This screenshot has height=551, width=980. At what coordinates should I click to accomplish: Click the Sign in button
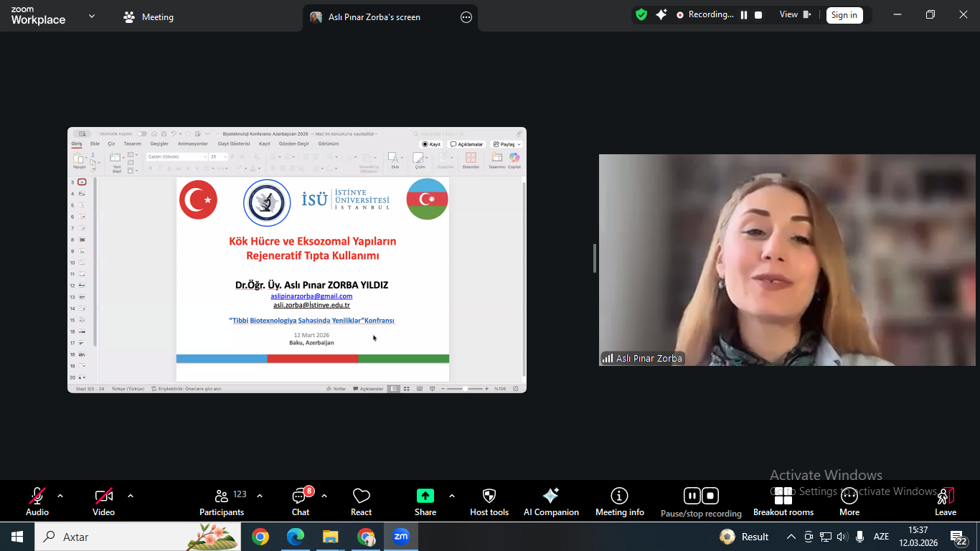point(844,15)
